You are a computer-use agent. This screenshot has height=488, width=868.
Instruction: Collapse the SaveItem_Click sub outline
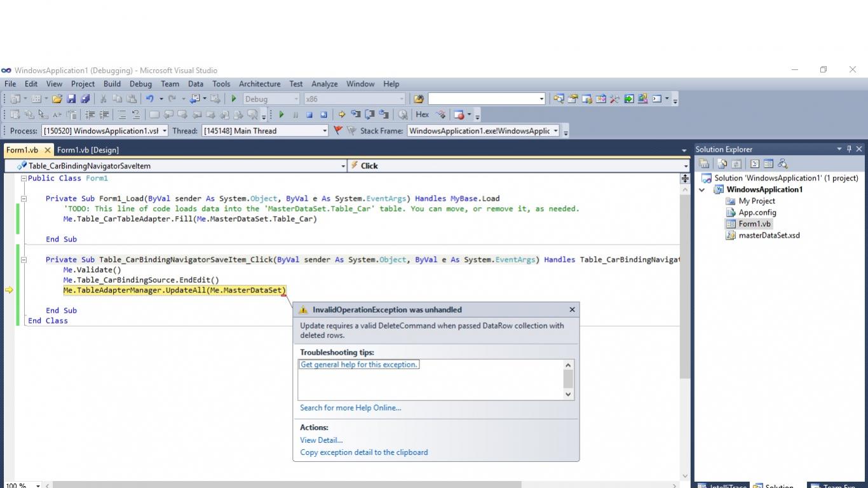pyautogui.click(x=24, y=260)
